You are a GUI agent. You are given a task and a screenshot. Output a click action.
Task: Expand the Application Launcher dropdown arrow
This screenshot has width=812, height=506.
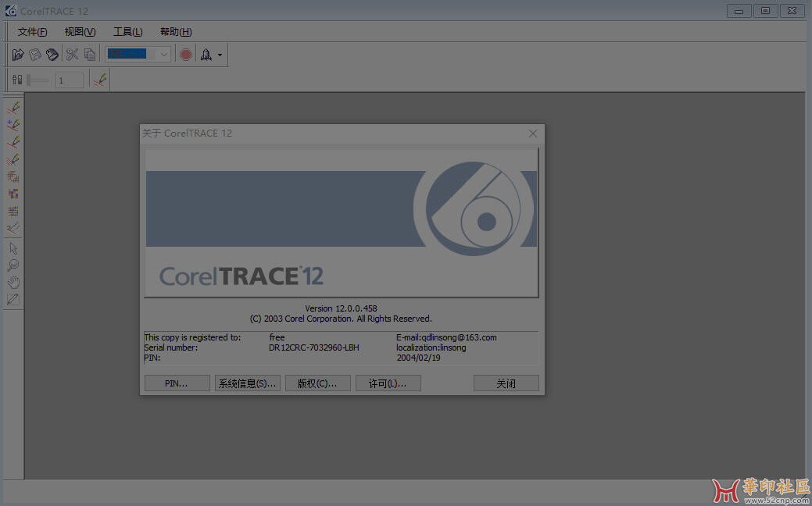(220, 55)
